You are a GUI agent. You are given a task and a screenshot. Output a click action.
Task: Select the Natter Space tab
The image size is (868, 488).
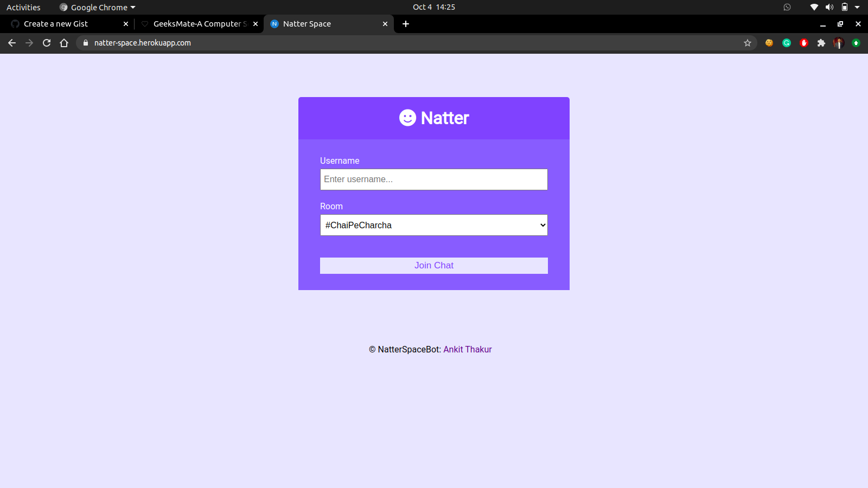point(329,24)
